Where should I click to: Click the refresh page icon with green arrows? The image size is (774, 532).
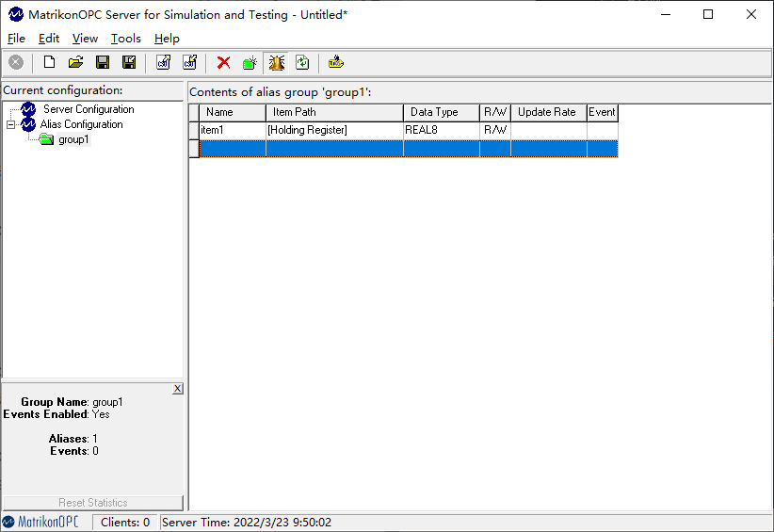[302, 63]
